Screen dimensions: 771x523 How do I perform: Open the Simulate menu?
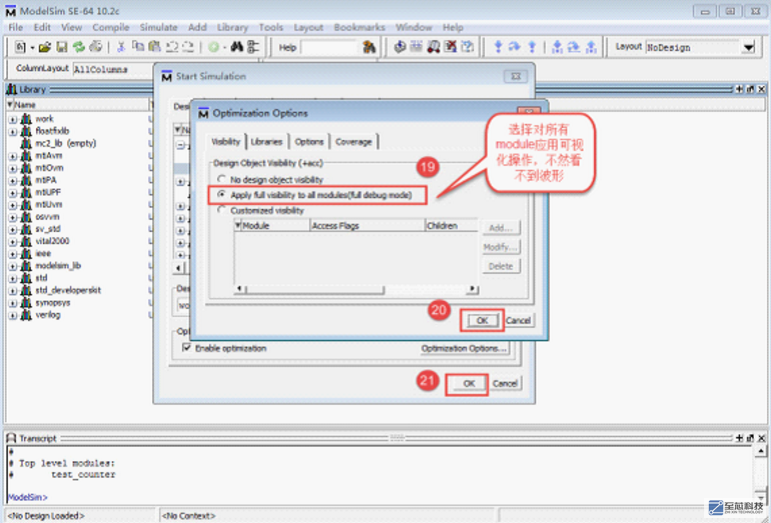pos(158,28)
